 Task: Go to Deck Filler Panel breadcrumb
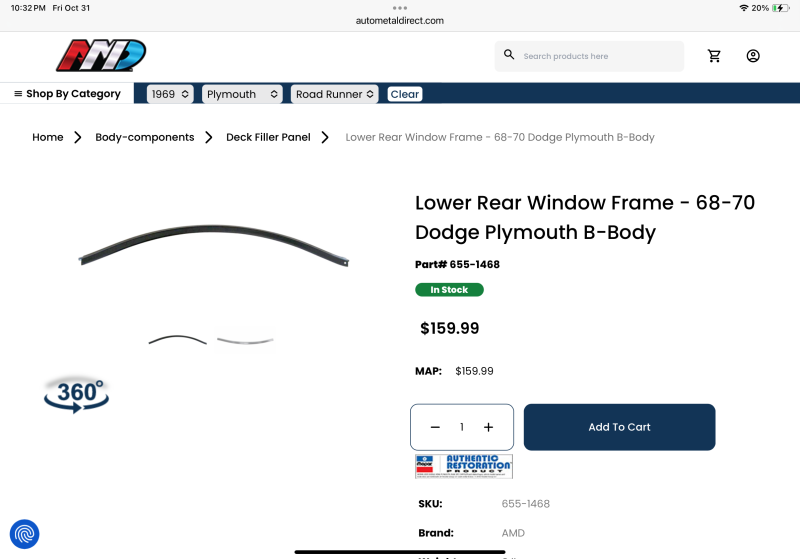coord(268,137)
